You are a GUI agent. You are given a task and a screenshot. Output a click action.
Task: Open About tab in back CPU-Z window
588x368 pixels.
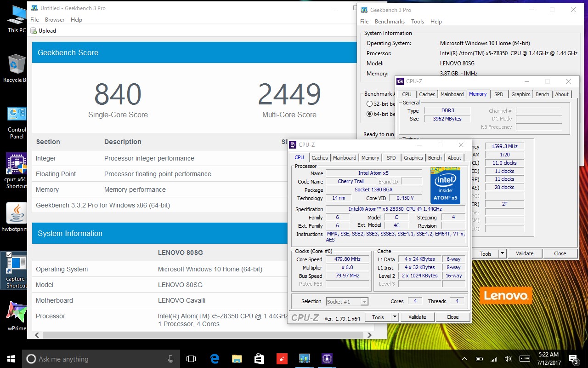562,94
